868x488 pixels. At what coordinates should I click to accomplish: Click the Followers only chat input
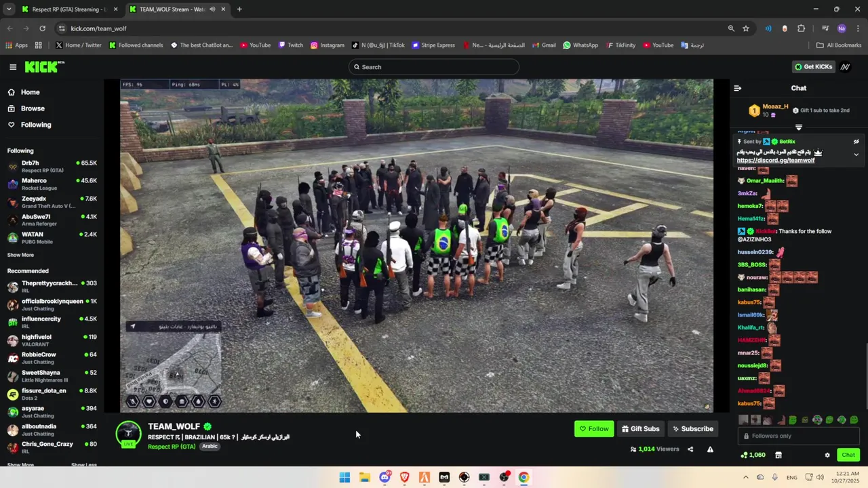pyautogui.click(x=798, y=436)
